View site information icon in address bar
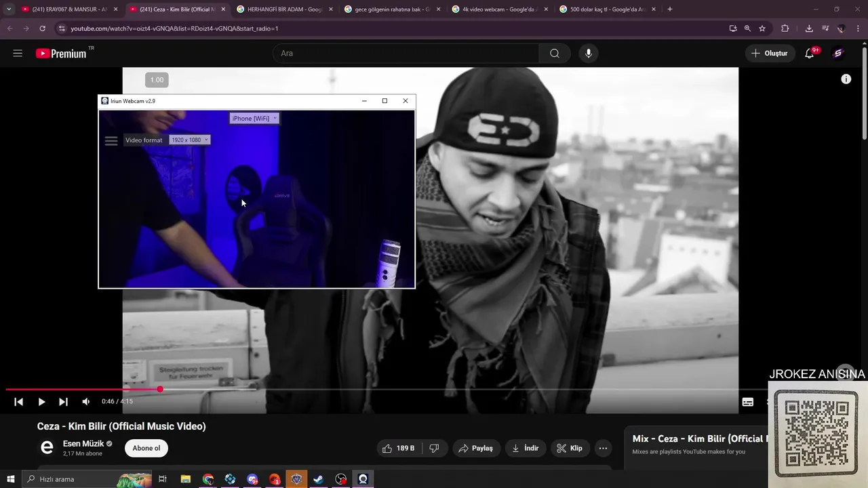The image size is (868, 488). 61,28
